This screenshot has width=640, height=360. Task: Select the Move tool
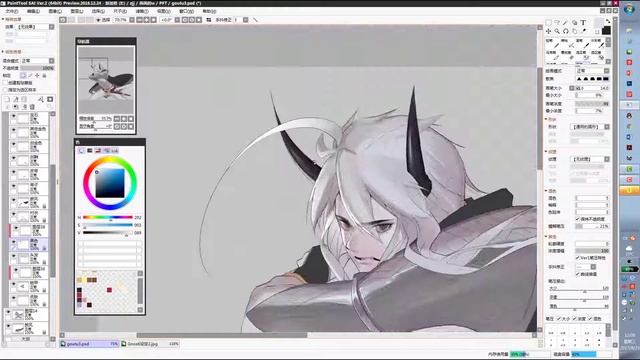tap(549, 31)
